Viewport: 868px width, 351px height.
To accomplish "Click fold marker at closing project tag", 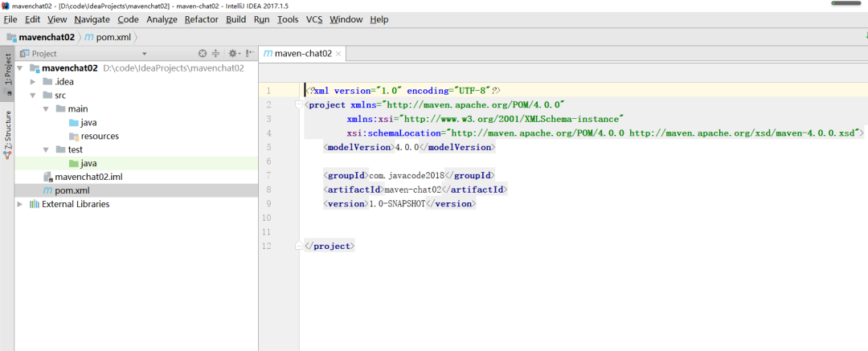I will 300,246.
